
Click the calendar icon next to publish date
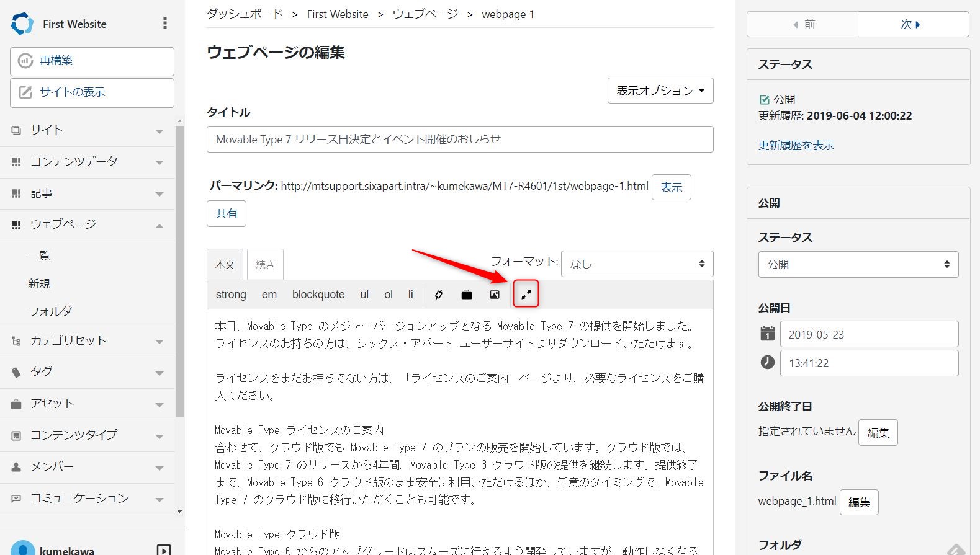pyautogui.click(x=768, y=334)
